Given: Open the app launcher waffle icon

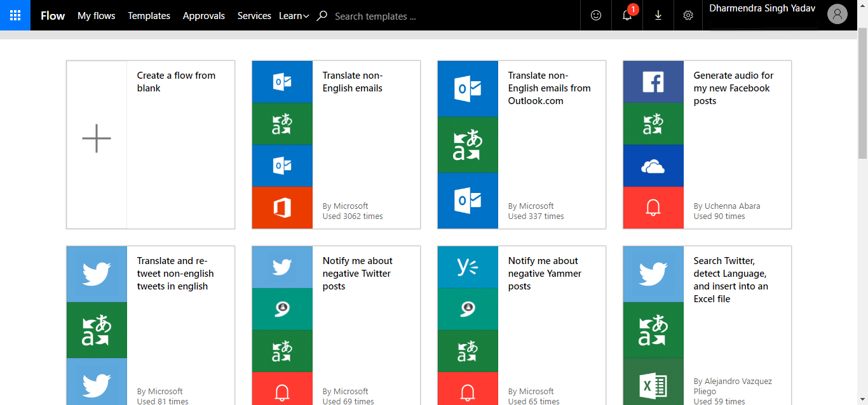Looking at the screenshot, I should coord(15,15).
